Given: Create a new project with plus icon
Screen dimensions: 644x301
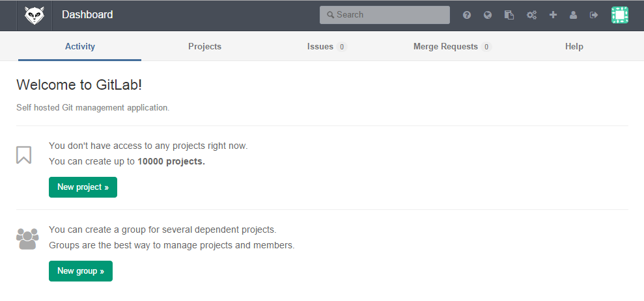Looking at the screenshot, I should click(x=553, y=15).
